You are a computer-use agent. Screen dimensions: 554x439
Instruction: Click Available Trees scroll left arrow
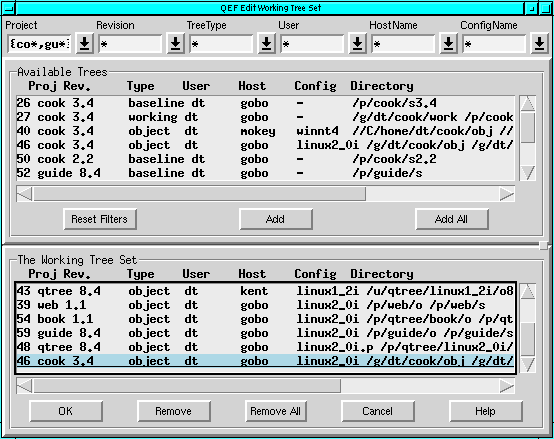tap(24, 194)
